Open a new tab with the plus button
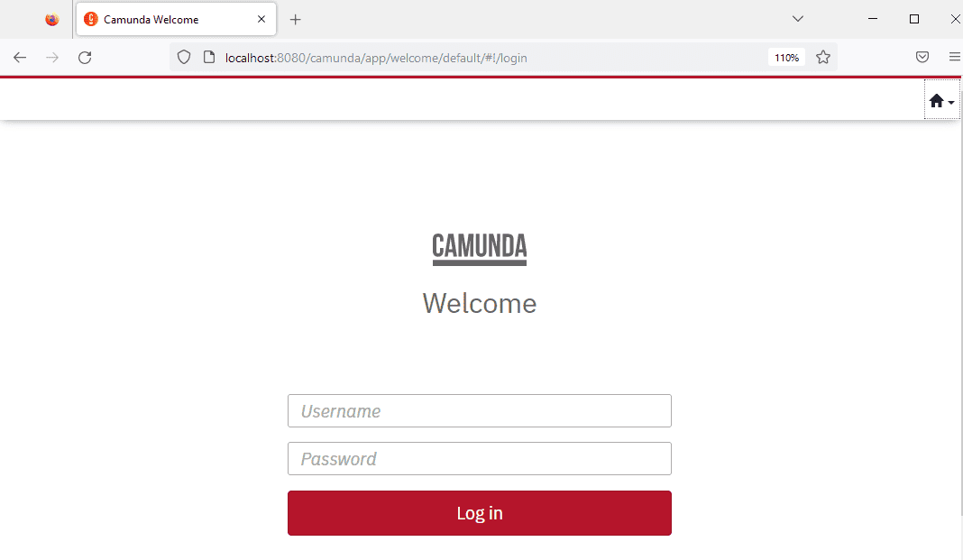The width and height of the screenshot is (963, 560). (x=296, y=20)
